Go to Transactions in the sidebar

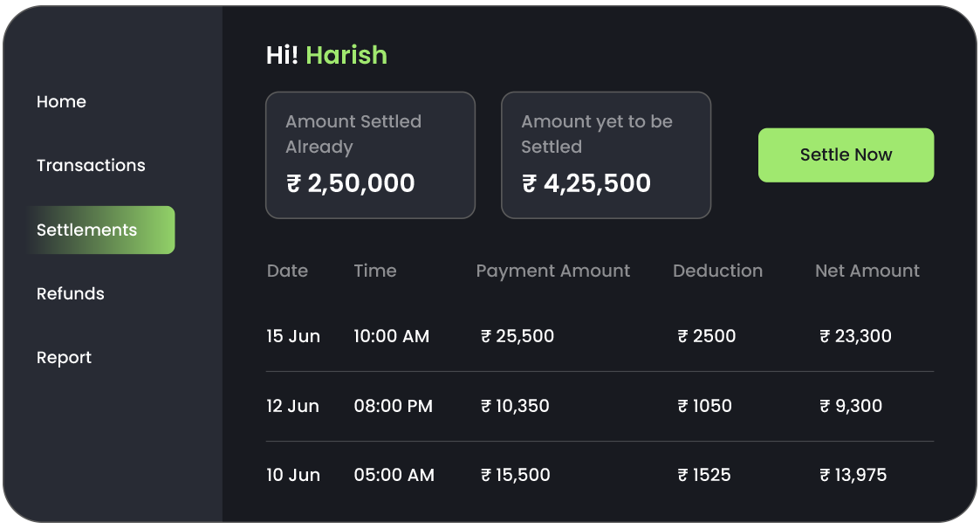91,166
